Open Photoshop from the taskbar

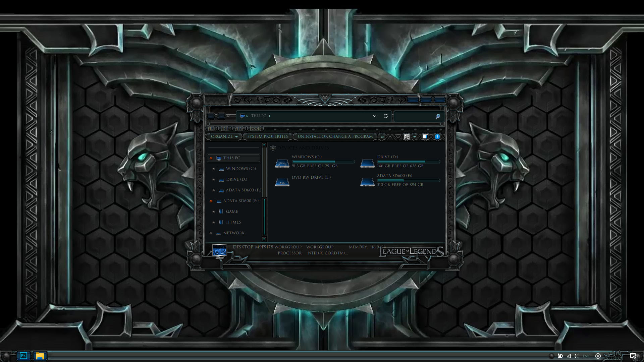[x=23, y=356]
